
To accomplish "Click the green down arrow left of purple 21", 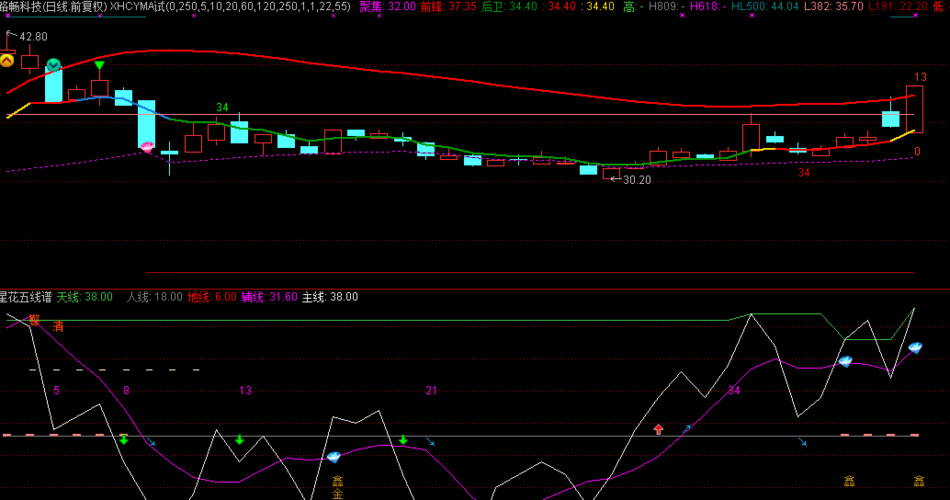I will click(403, 439).
